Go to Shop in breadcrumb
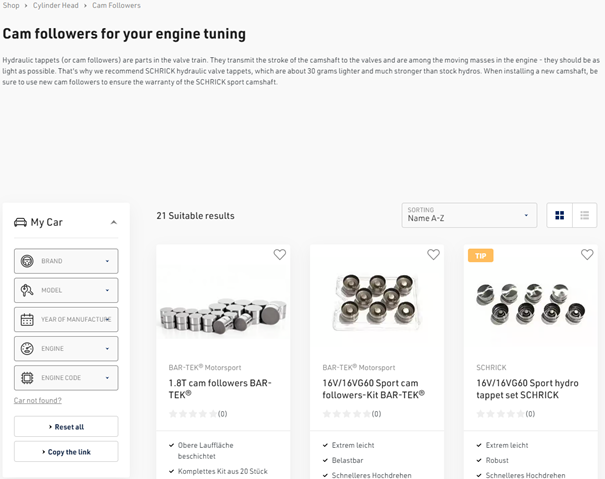This screenshot has height=479, width=605. click(x=11, y=5)
